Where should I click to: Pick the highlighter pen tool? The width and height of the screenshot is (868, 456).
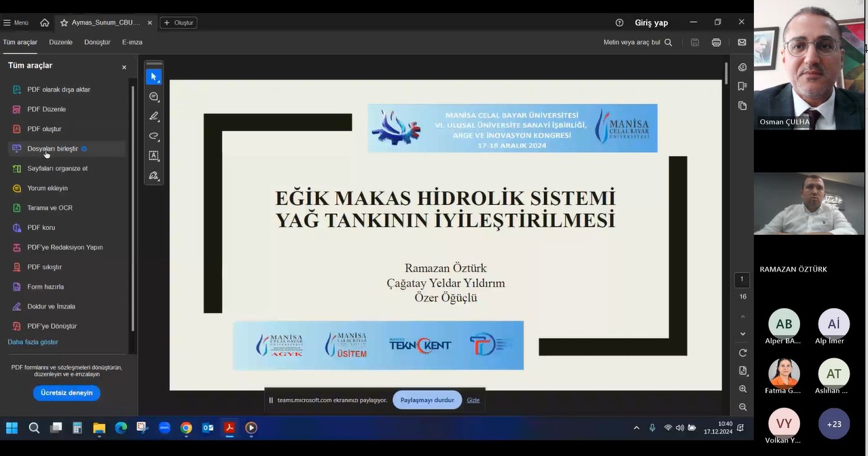coord(153,116)
